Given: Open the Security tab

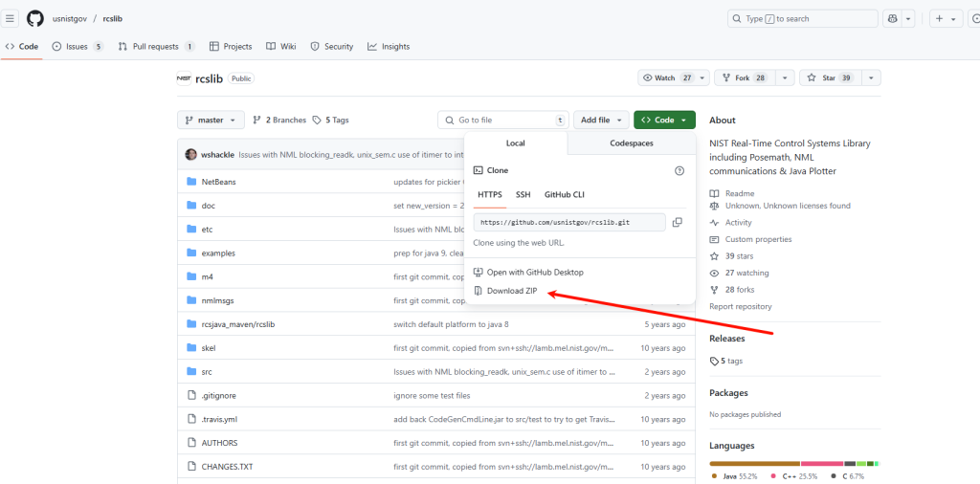Looking at the screenshot, I should pos(332,46).
